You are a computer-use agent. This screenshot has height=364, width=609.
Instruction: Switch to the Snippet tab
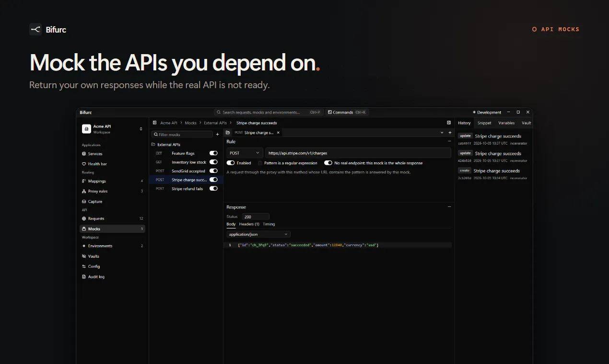tap(484, 123)
